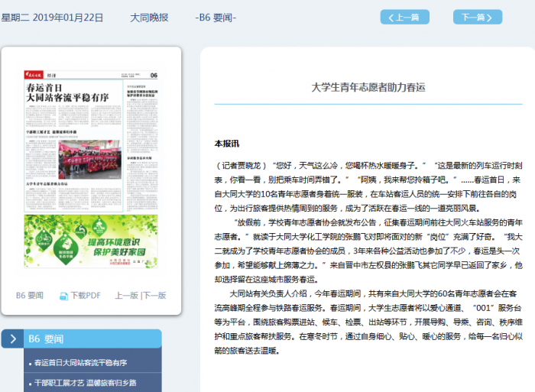This screenshot has height=392, width=535.
Task: Click the 本报讯 bold heading
Action: click(226, 144)
